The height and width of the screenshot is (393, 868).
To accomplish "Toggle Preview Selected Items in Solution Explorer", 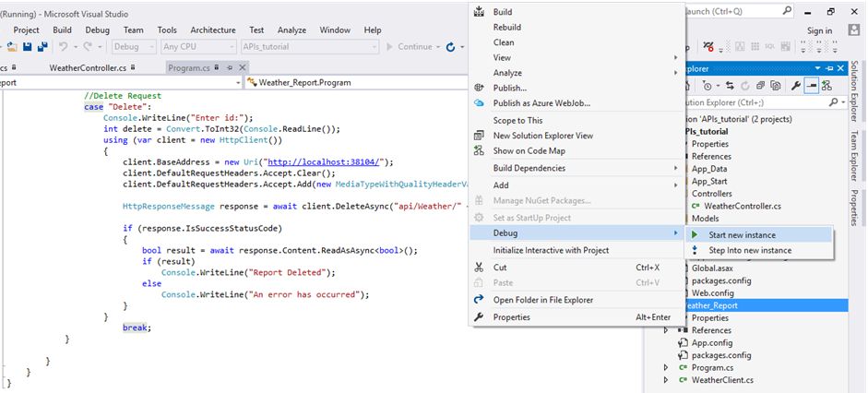I will click(x=811, y=85).
